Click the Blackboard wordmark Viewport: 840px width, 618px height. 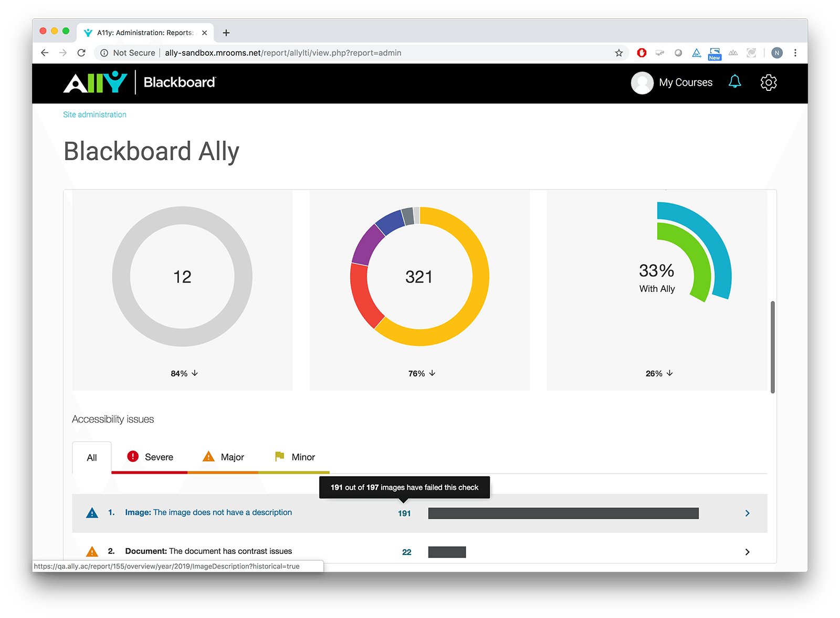180,82
